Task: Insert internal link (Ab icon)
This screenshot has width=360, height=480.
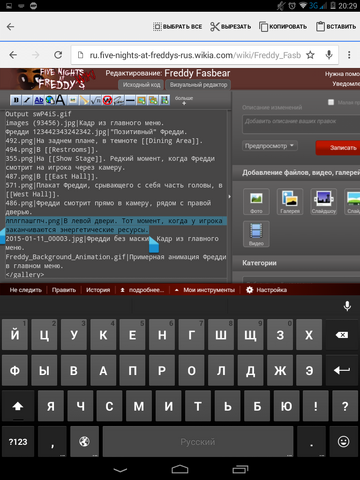Action: (x=39, y=100)
